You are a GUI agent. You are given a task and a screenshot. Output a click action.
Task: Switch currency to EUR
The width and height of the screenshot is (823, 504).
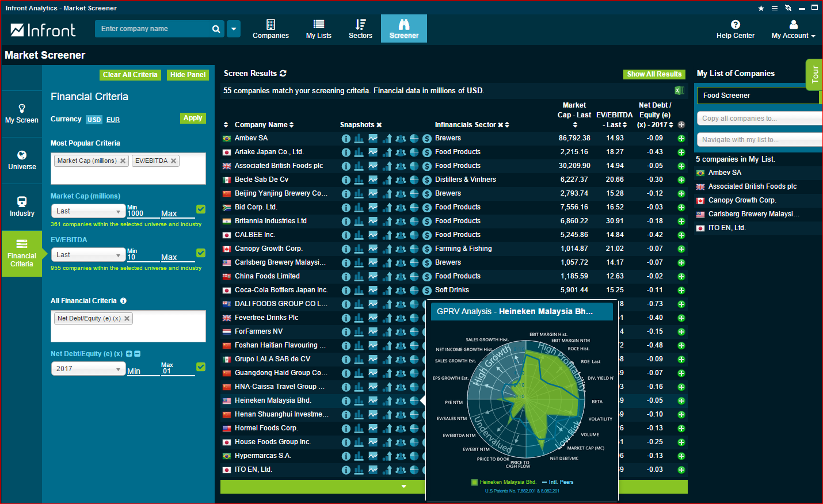(x=113, y=120)
